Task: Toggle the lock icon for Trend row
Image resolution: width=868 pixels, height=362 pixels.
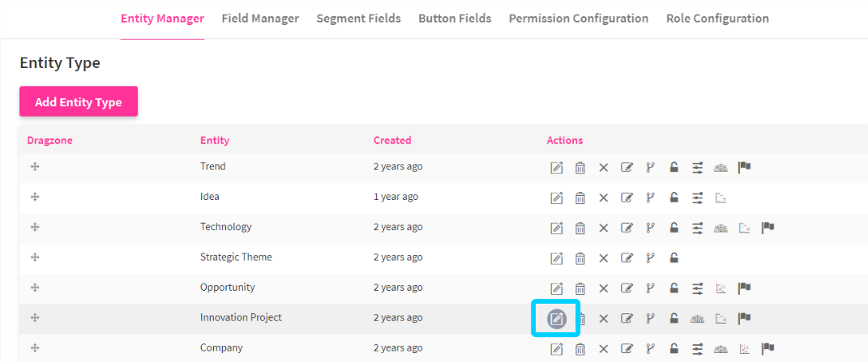Action: point(673,168)
